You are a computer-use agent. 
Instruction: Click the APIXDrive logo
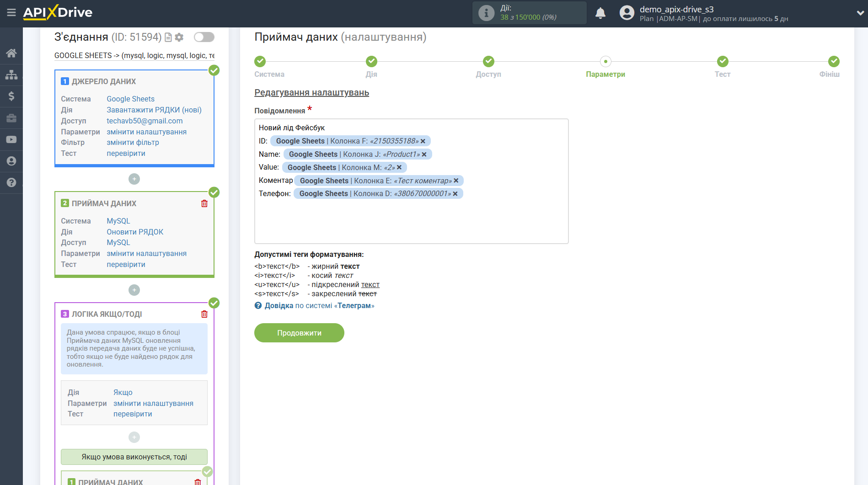pos(58,12)
